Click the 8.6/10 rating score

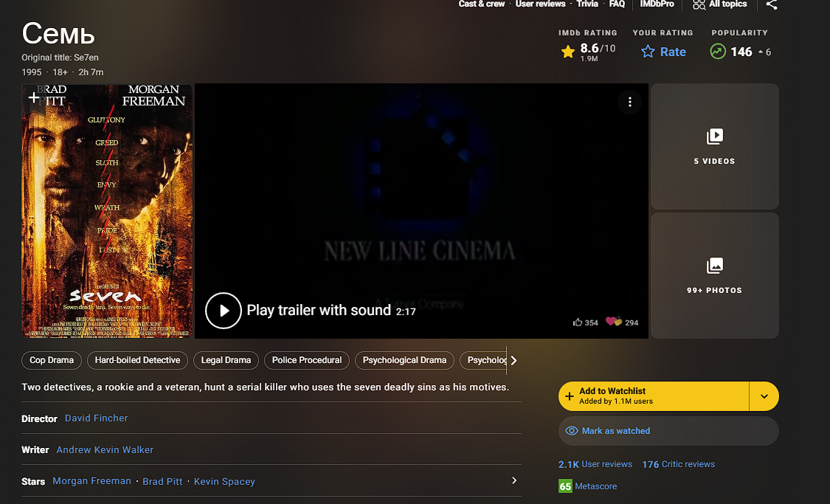click(598, 49)
